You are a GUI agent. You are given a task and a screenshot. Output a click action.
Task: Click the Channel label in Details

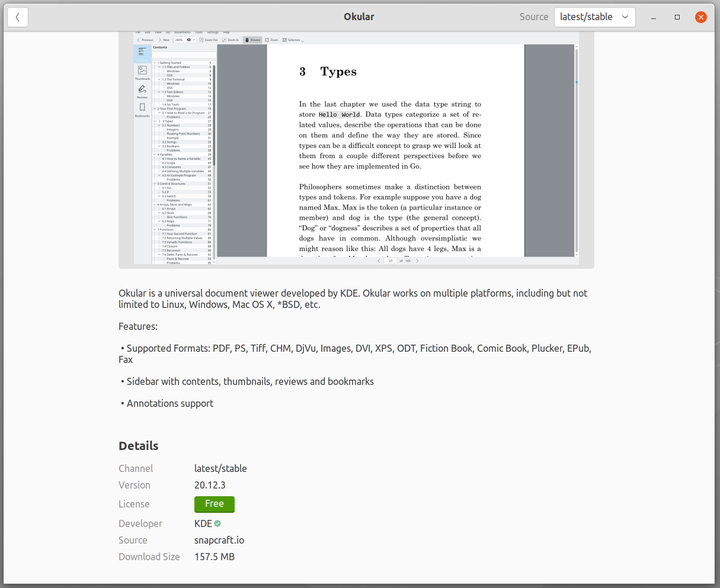(x=135, y=469)
